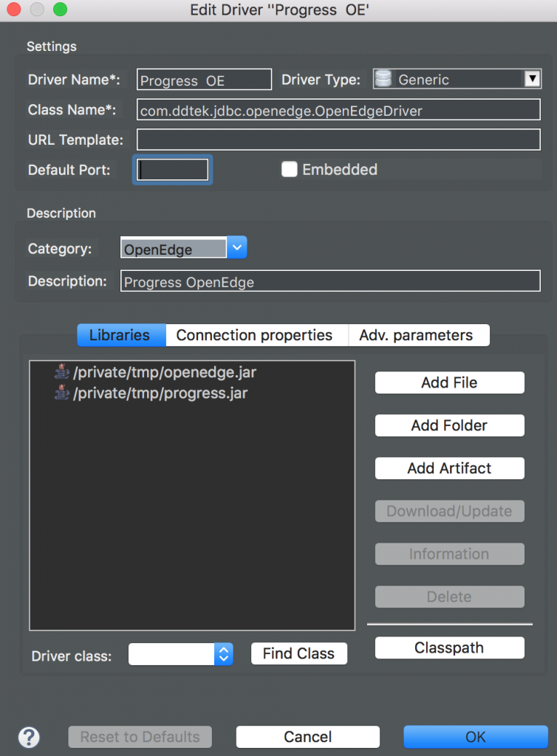Expand the Category combo box arrow
The width and height of the screenshot is (557, 756).
click(x=237, y=247)
